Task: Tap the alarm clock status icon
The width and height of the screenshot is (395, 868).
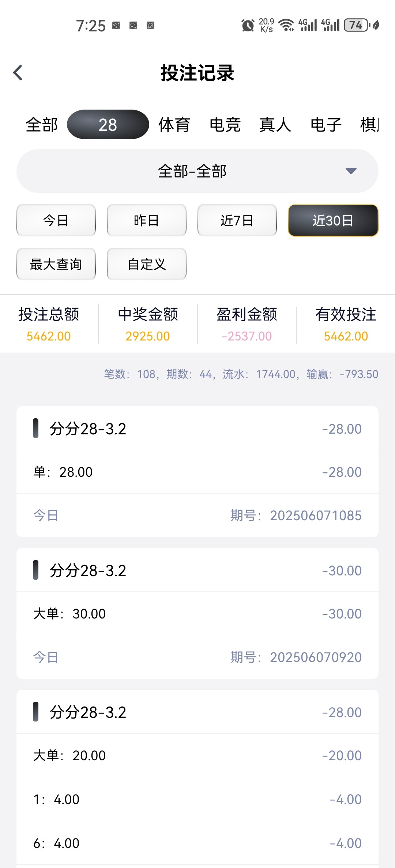Action: click(x=248, y=25)
